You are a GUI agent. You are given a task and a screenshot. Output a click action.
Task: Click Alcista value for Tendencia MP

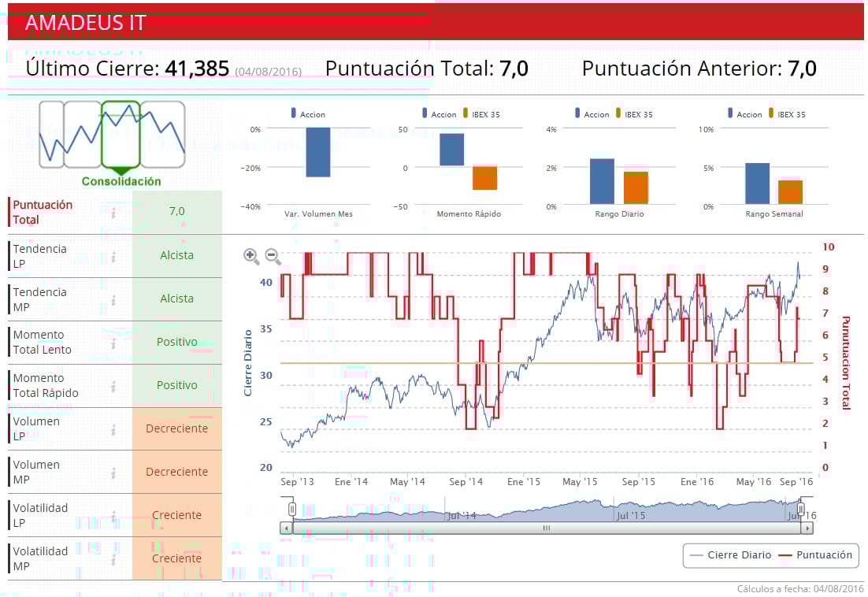pyautogui.click(x=177, y=298)
